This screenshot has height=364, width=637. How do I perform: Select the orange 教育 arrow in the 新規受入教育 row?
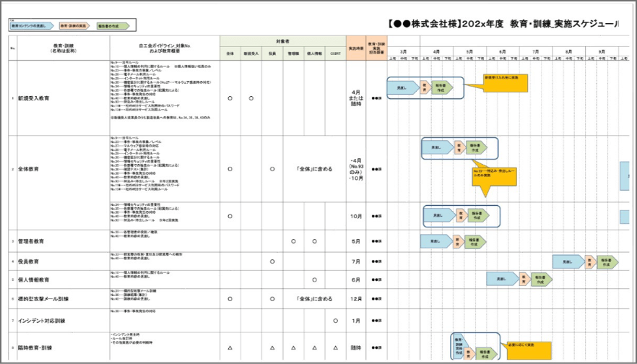pos(425,88)
